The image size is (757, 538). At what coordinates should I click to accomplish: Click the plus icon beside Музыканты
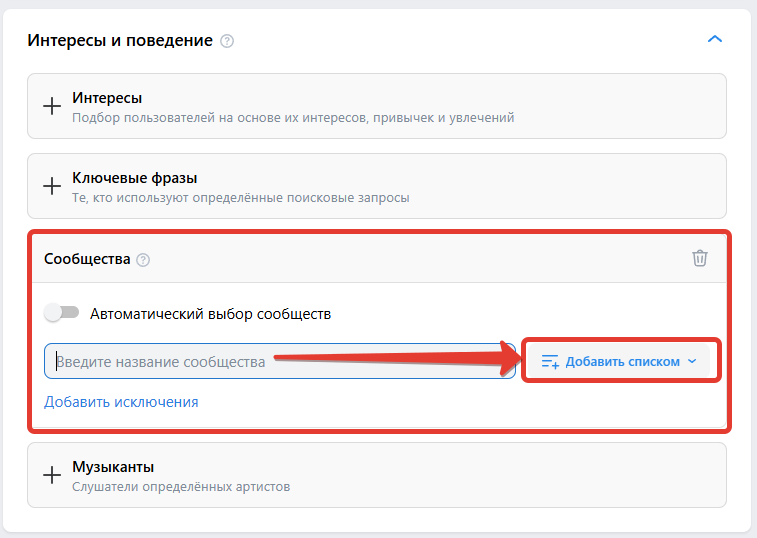[52, 475]
